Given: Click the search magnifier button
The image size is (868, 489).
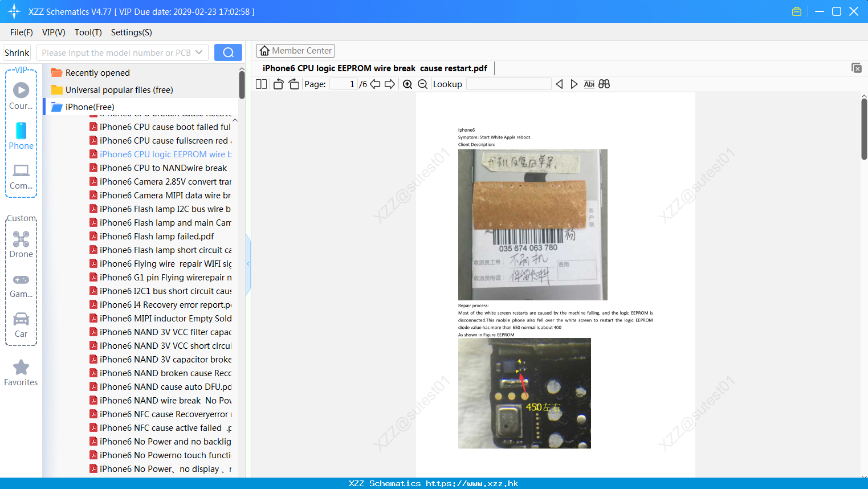Looking at the screenshot, I should (x=228, y=52).
